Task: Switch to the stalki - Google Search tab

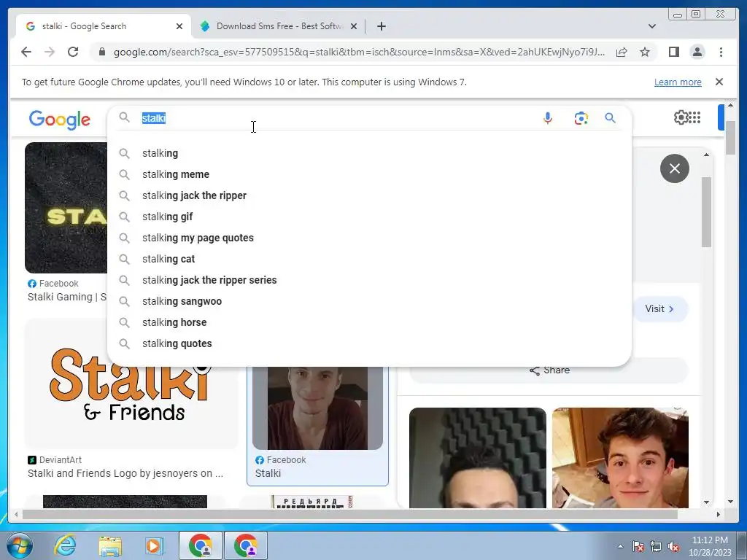Action: (102, 26)
